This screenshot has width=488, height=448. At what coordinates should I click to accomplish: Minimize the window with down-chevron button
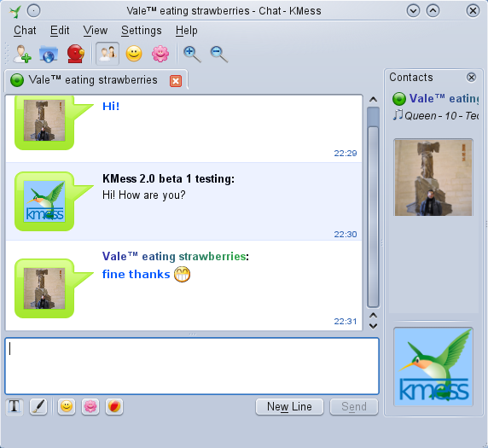click(413, 11)
